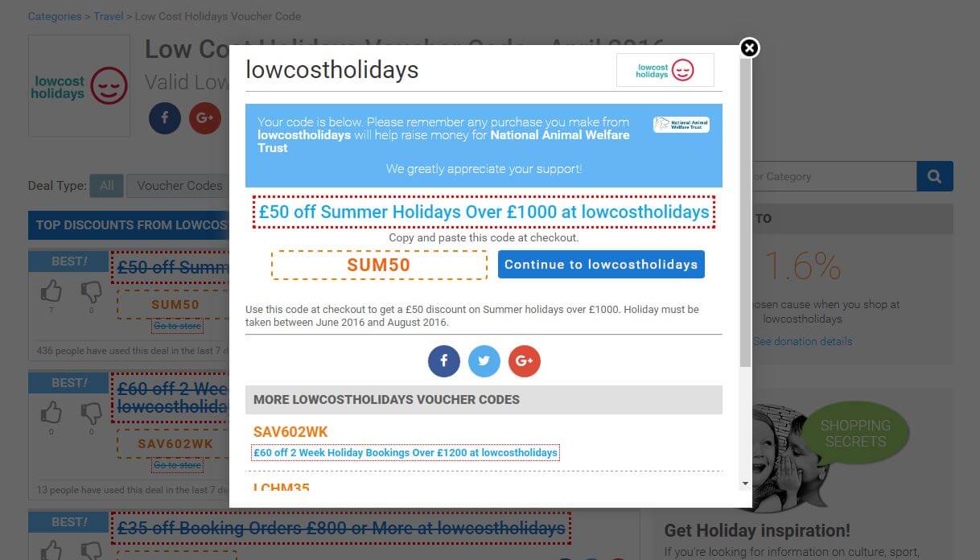Click popup scrollbar down arrow
The image size is (980, 560).
745,484
